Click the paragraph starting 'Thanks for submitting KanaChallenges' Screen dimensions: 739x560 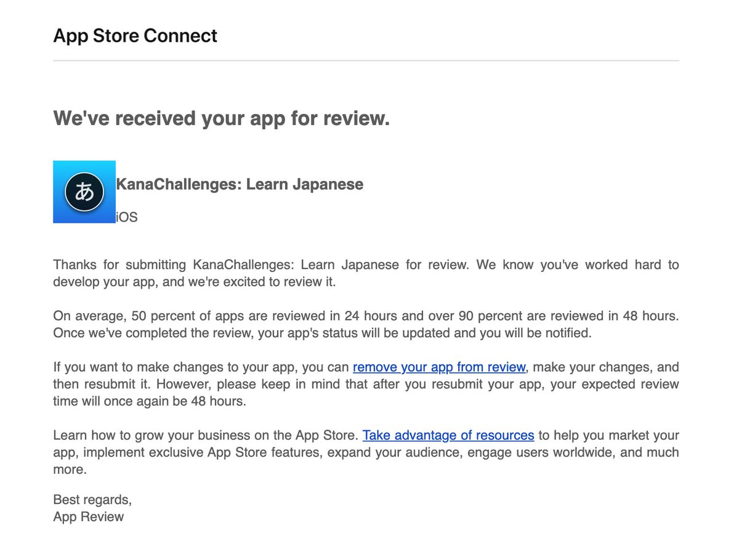pos(366,273)
